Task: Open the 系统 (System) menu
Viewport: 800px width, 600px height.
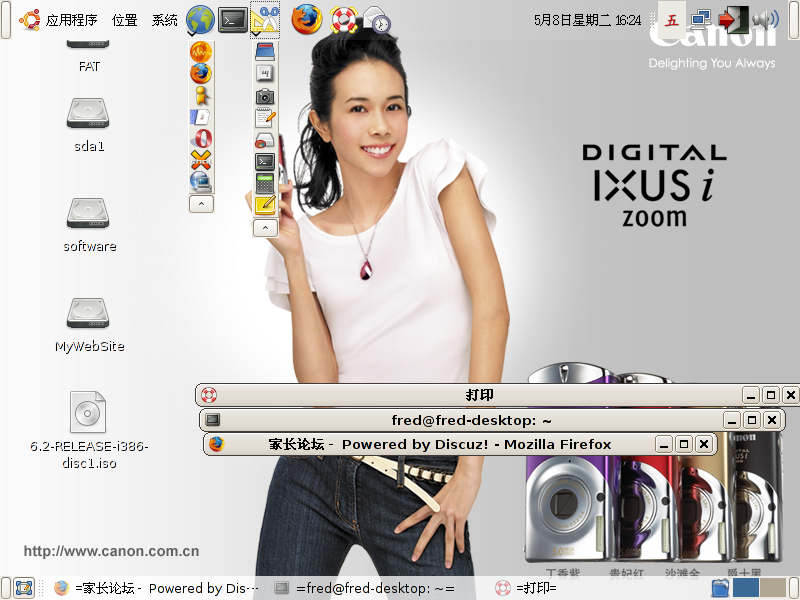Action: [x=164, y=20]
